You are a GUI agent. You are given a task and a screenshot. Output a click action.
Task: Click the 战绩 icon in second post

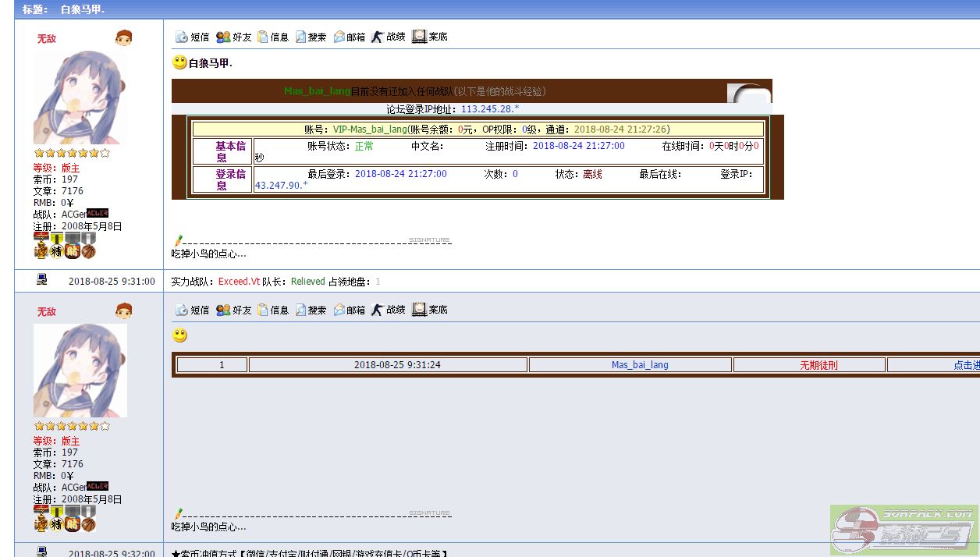[x=378, y=310]
